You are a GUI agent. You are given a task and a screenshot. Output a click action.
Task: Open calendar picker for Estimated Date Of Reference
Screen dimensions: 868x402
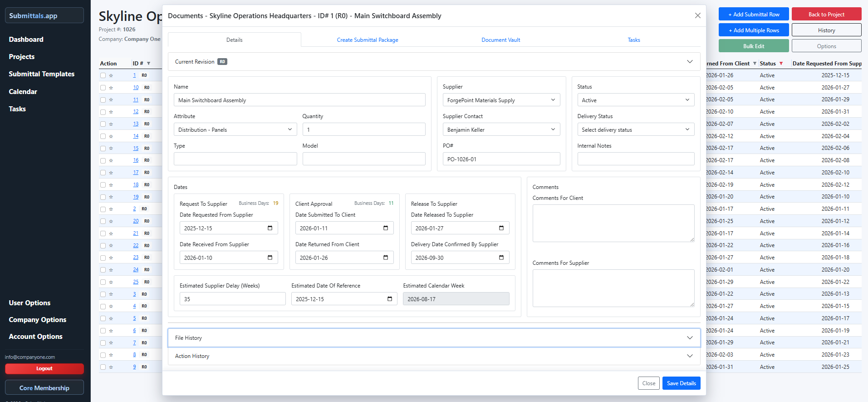click(x=390, y=299)
